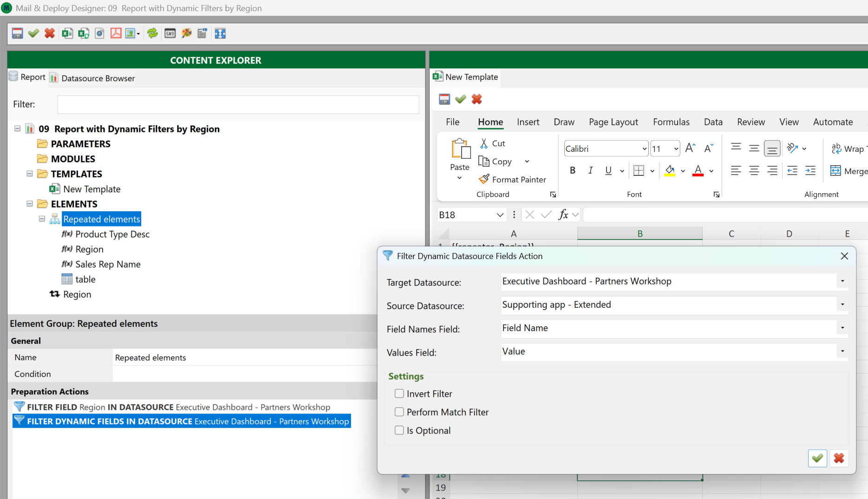
Task: Open the Insert ribbon tab
Action: tap(528, 122)
